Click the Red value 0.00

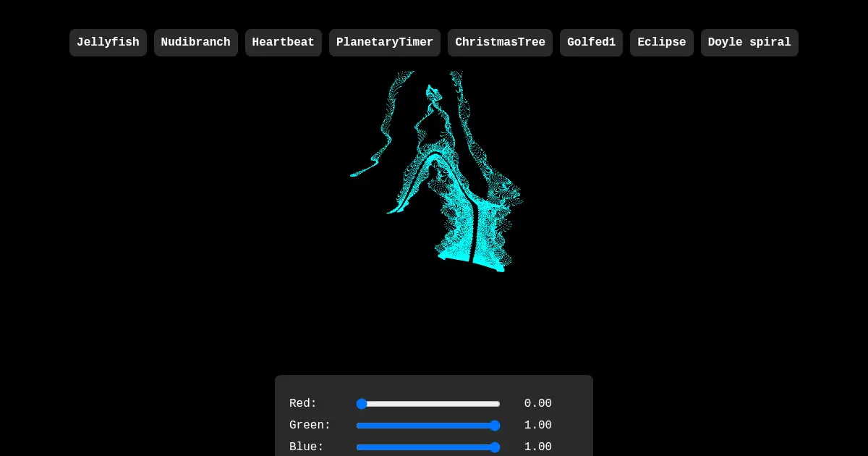tap(538, 404)
